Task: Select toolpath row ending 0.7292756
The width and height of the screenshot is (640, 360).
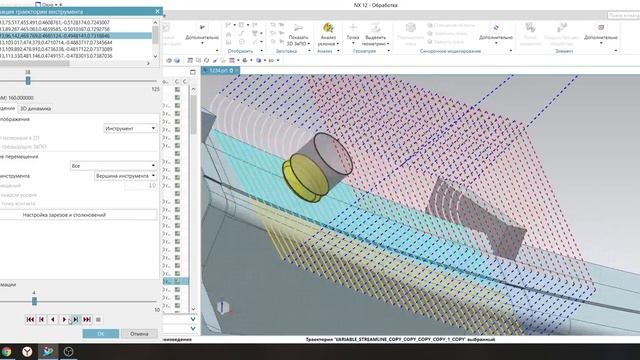Action: 76,29
